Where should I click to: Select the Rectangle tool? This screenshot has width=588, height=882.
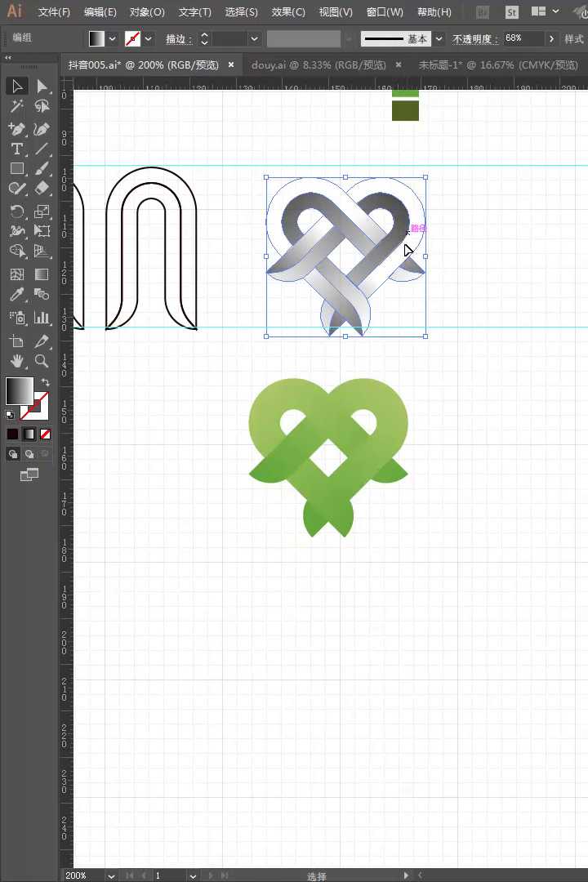click(x=16, y=168)
